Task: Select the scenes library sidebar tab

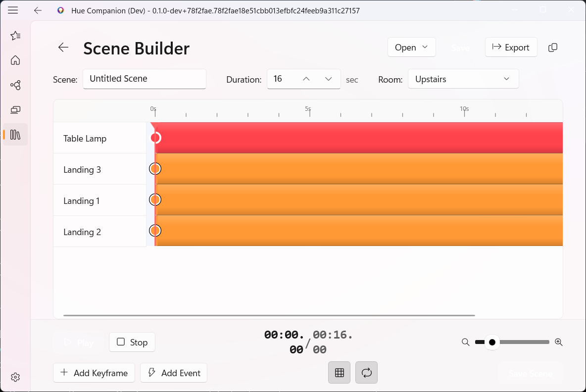Action: point(15,135)
